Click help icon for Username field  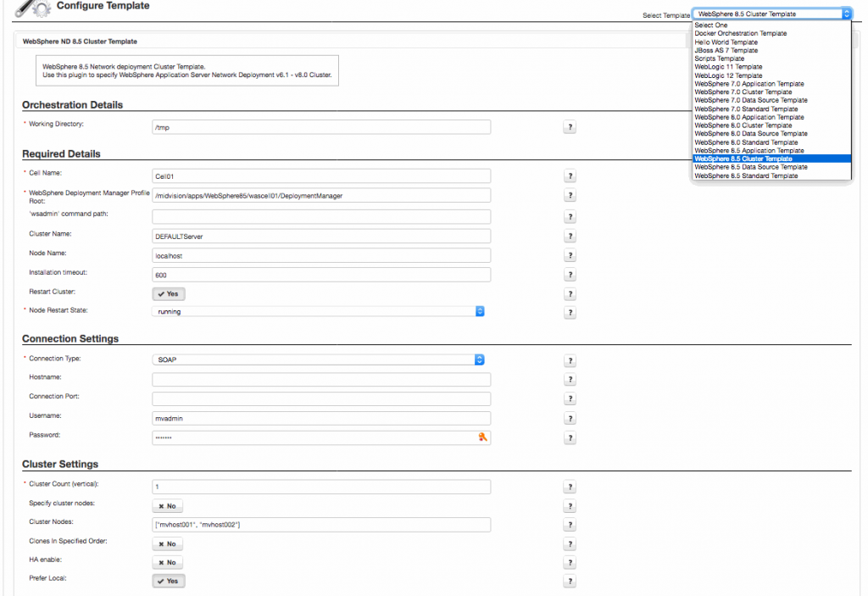tap(570, 418)
